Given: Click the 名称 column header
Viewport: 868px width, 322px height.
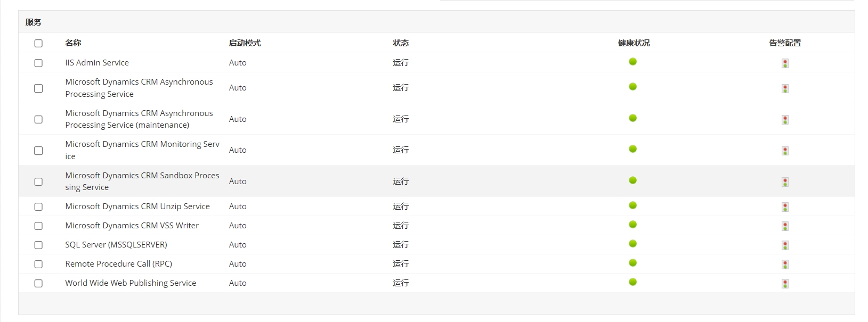Looking at the screenshot, I should (73, 43).
